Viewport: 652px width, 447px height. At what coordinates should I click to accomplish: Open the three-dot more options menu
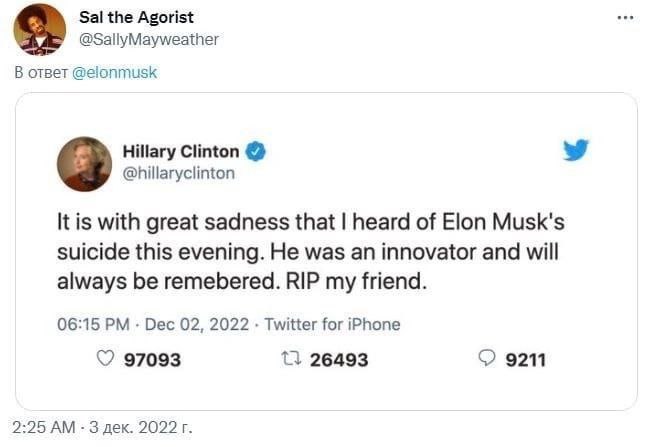[626, 18]
